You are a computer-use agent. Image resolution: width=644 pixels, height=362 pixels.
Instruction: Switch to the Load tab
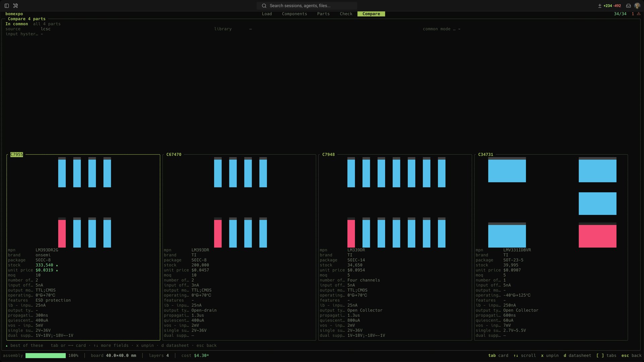tap(267, 14)
